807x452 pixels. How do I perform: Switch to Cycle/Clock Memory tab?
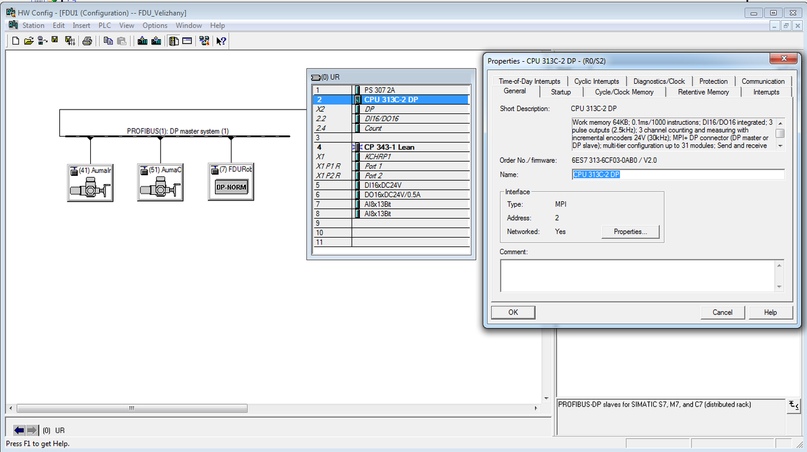pyautogui.click(x=624, y=92)
